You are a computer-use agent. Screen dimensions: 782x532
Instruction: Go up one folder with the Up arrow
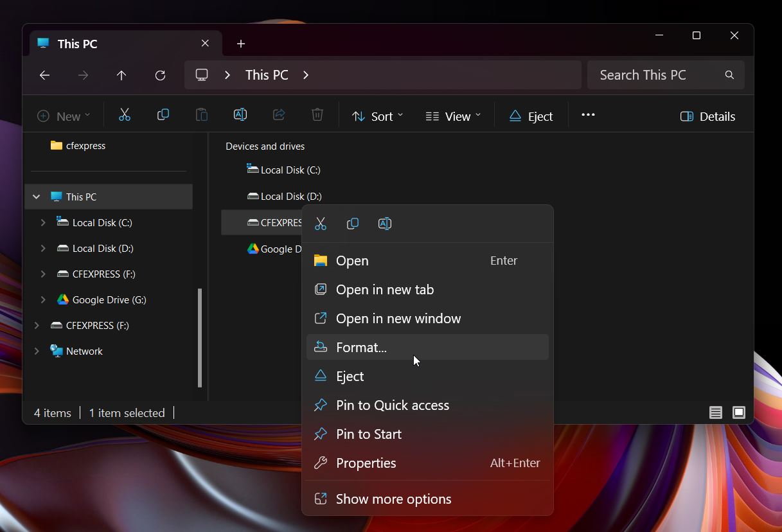coord(121,75)
